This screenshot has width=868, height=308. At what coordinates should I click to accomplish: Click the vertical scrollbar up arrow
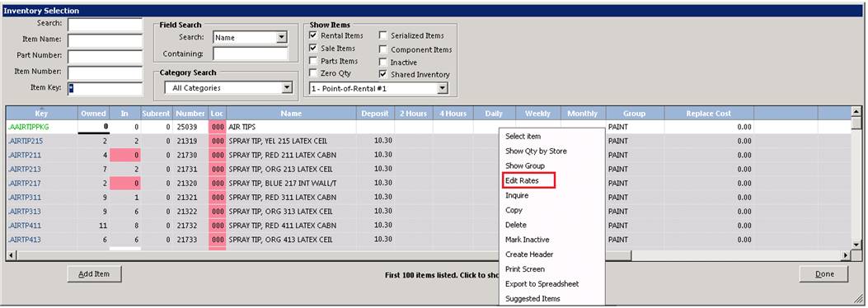[x=856, y=112]
